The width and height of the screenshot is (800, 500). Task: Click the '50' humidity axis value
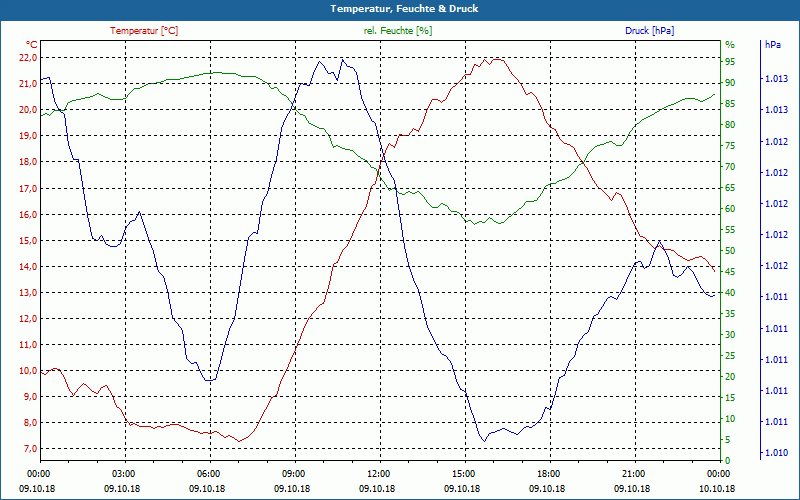pyautogui.click(x=730, y=251)
